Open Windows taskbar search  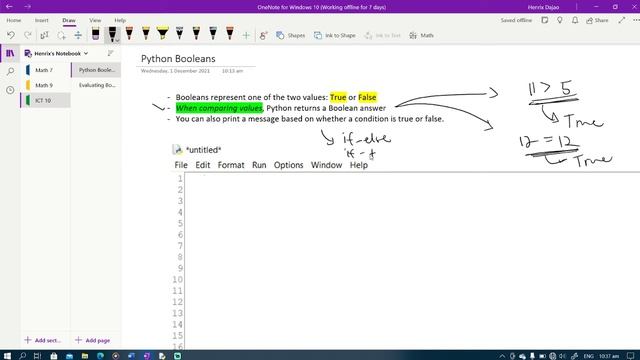pyautogui.click(x=22, y=356)
